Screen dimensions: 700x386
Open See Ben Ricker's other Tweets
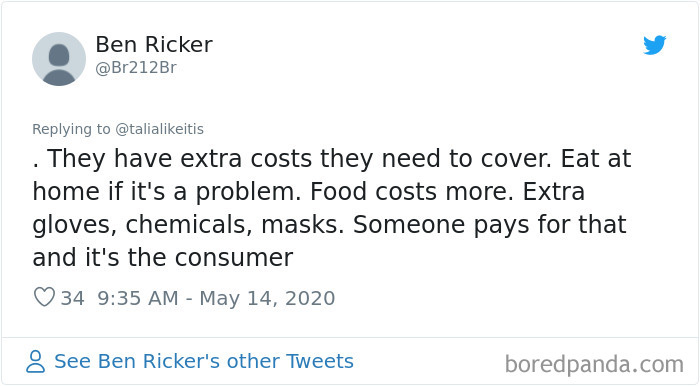(204, 361)
